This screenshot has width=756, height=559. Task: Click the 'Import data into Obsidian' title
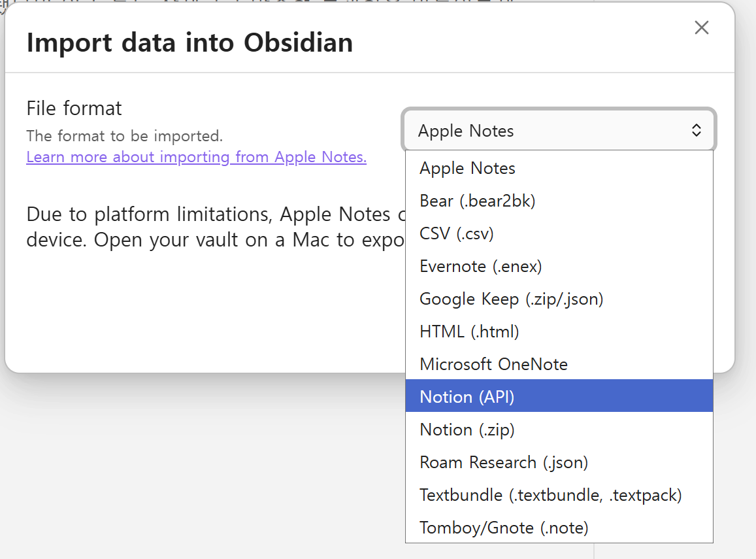pyautogui.click(x=189, y=42)
